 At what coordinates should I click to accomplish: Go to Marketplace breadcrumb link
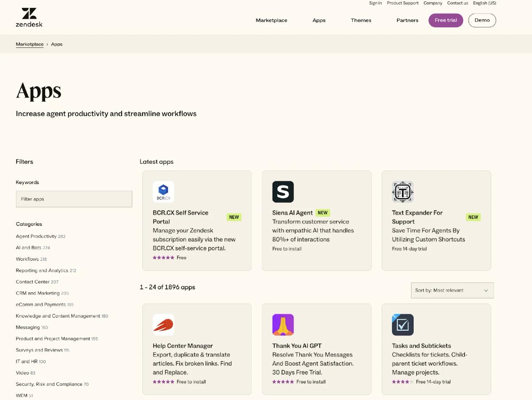click(x=30, y=44)
